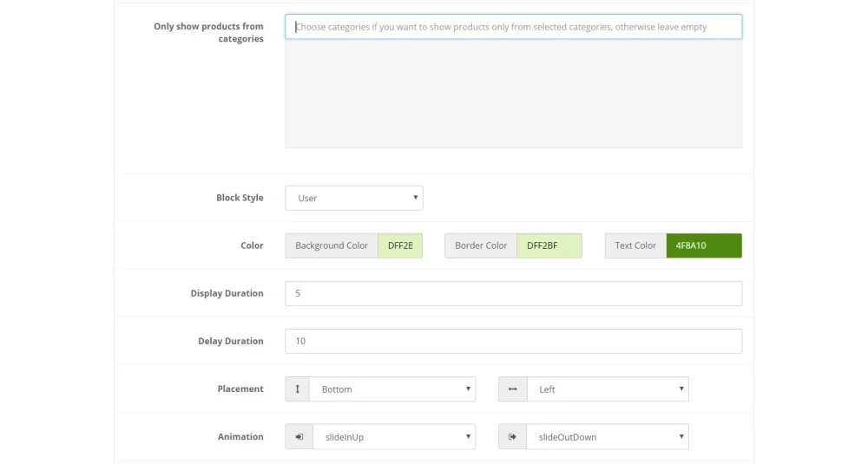This screenshot has width=868, height=464.
Task: Click the Placement label
Action: click(240, 389)
